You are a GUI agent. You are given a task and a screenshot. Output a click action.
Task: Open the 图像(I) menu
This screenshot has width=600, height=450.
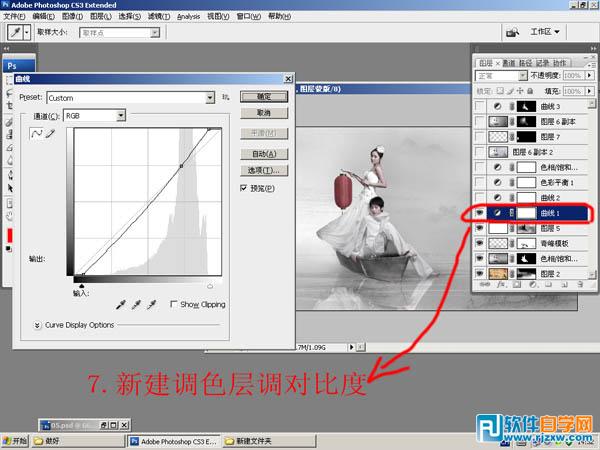(72, 16)
